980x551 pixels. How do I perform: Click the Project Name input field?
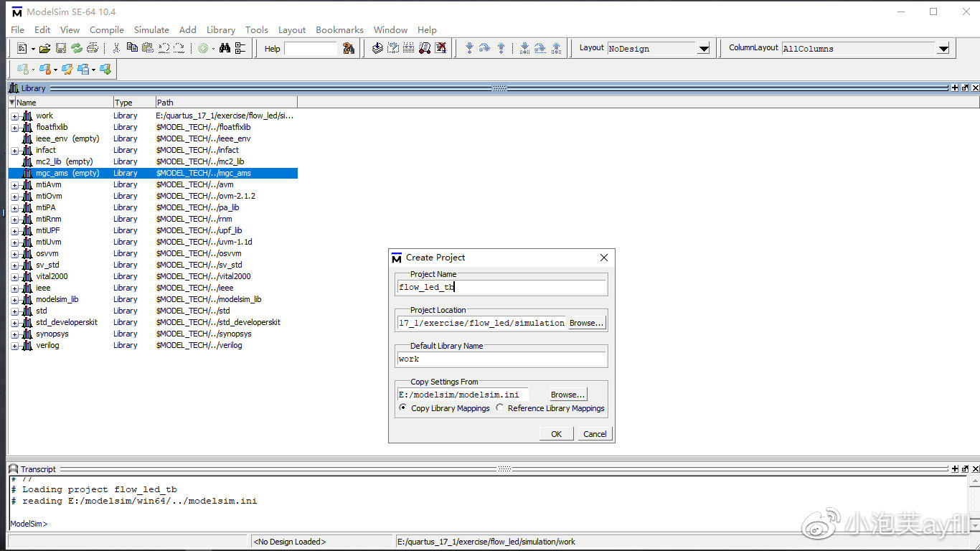click(501, 287)
